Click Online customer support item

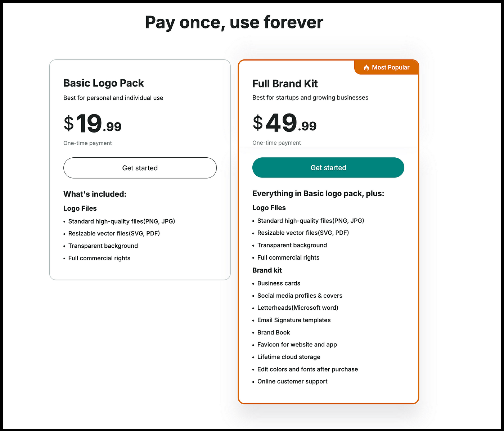292,381
